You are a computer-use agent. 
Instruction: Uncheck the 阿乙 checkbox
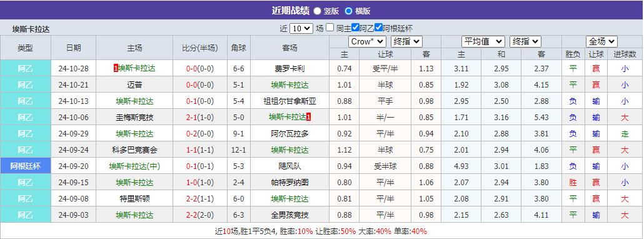(x=355, y=28)
